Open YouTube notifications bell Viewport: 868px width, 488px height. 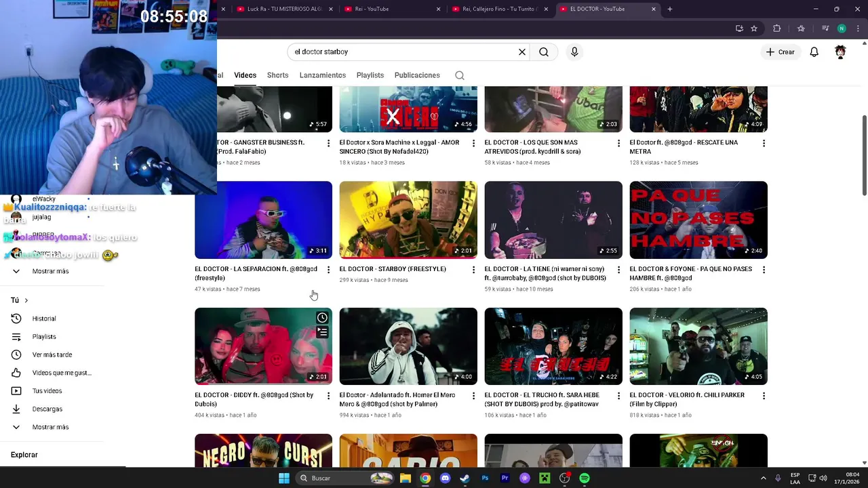814,52
